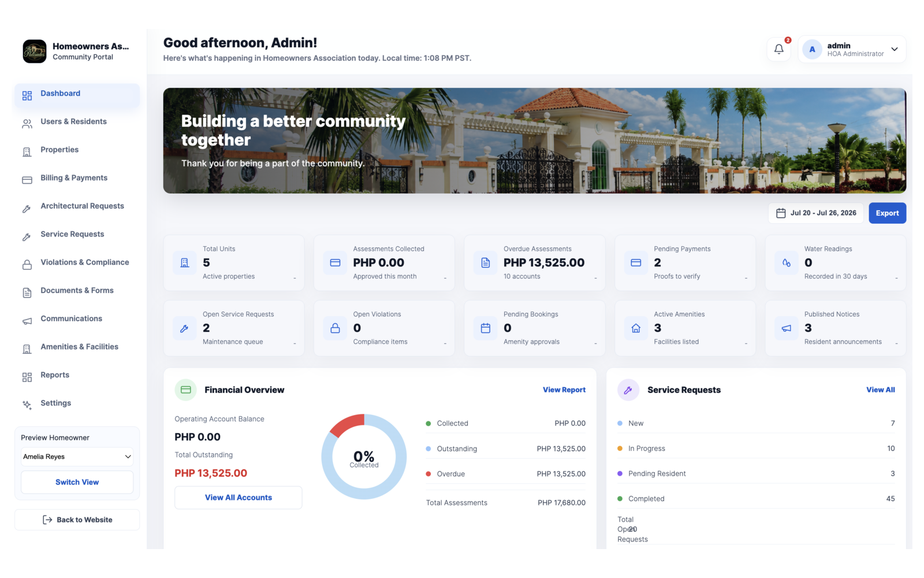
Task: Click the Switch View button
Action: tap(77, 482)
